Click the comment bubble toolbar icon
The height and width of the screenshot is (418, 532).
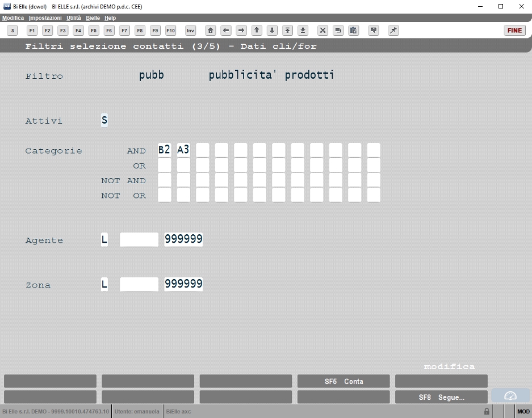pyautogui.click(x=374, y=31)
